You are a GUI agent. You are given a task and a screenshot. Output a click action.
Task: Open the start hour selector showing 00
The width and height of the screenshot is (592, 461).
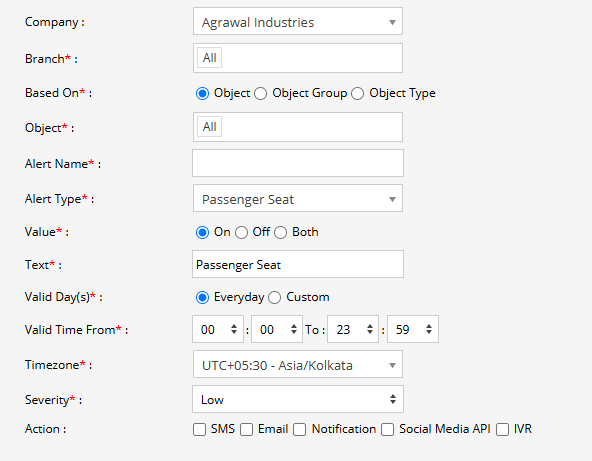[x=218, y=329]
